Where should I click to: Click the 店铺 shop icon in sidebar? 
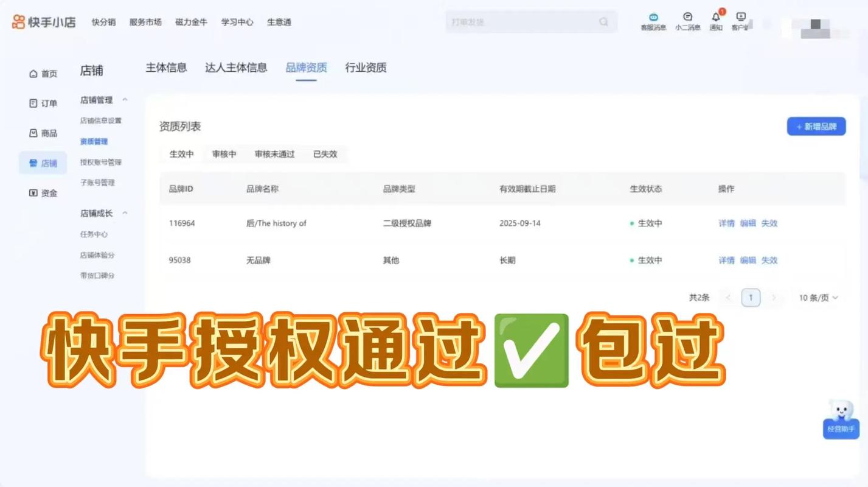[x=43, y=163]
